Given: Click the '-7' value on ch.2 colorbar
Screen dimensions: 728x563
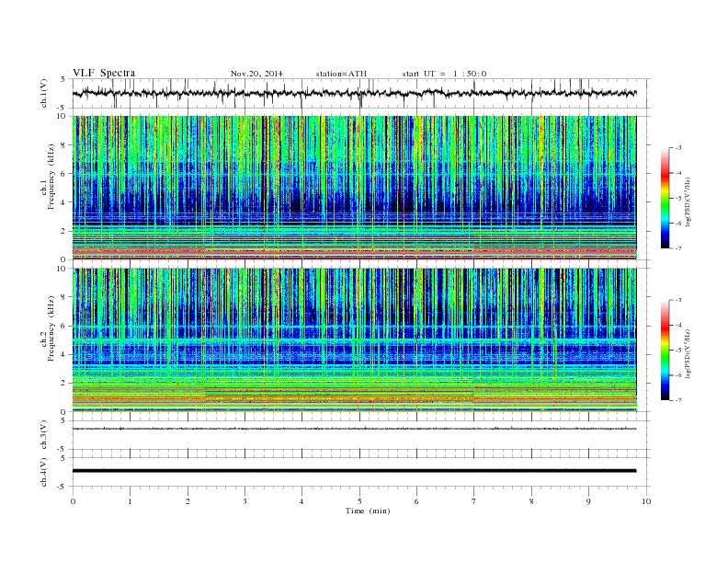Looking at the screenshot, I should point(677,400).
